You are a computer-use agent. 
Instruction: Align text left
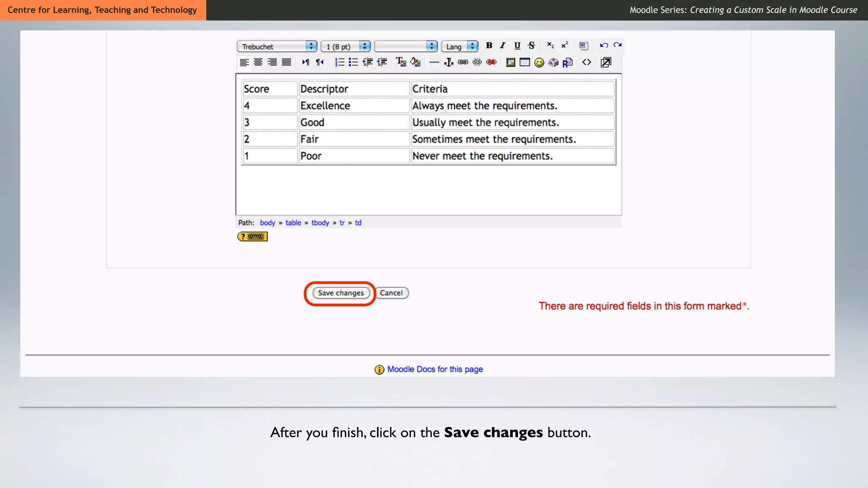tap(244, 62)
